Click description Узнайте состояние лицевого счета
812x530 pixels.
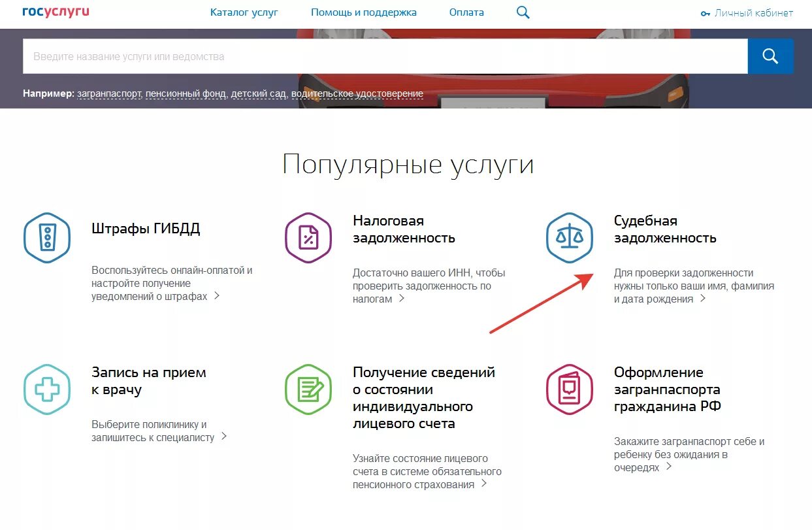coord(427,471)
